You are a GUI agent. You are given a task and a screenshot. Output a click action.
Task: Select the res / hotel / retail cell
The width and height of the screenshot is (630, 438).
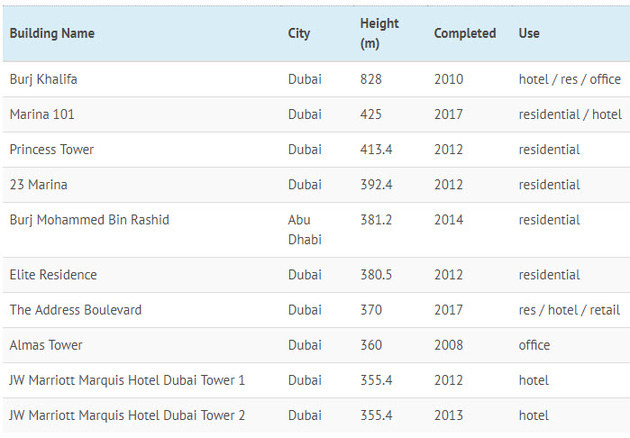click(x=568, y=309)
